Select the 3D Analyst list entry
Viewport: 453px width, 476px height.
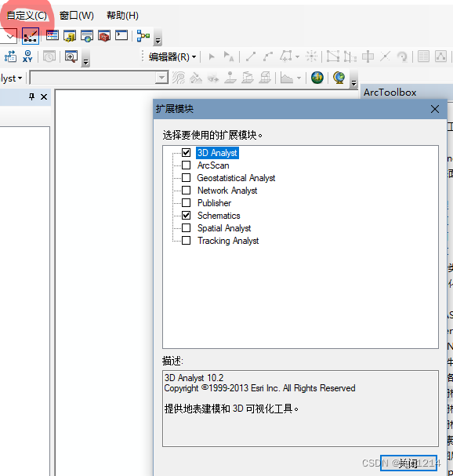[217, 153]
